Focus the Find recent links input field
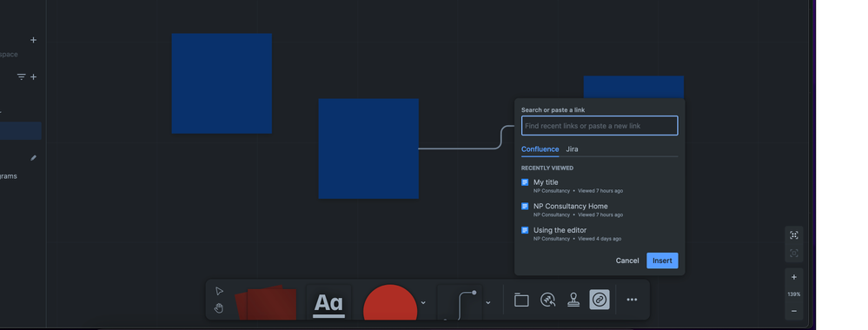This screenshot has height=330, width=868. (x=600, y=126)
